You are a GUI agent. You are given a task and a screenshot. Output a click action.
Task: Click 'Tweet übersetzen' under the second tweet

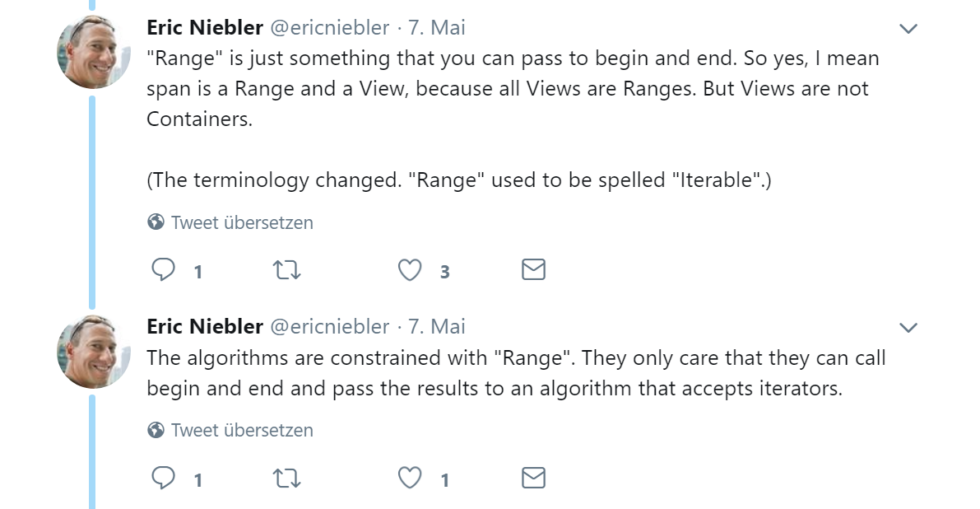pos(242,430)
